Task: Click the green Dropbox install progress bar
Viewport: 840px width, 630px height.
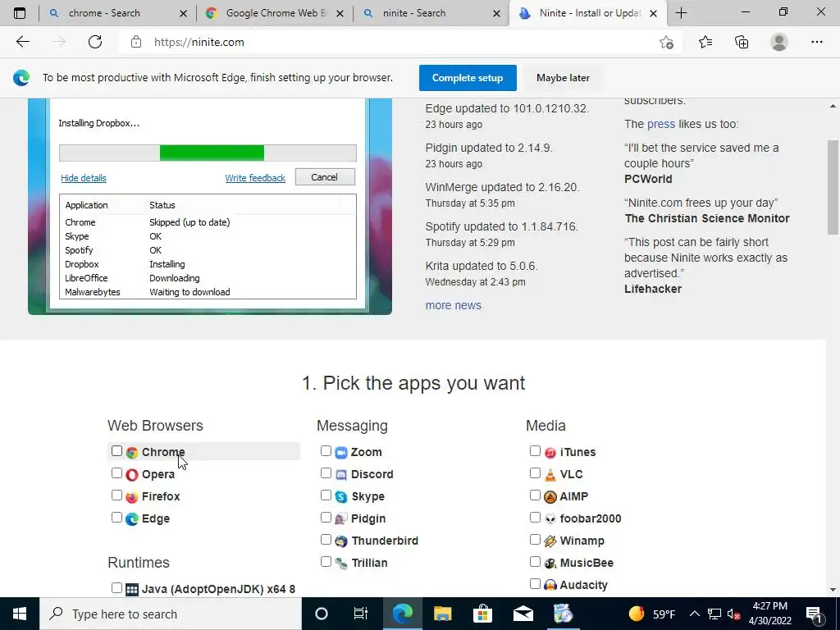Action: pos(212,153)
